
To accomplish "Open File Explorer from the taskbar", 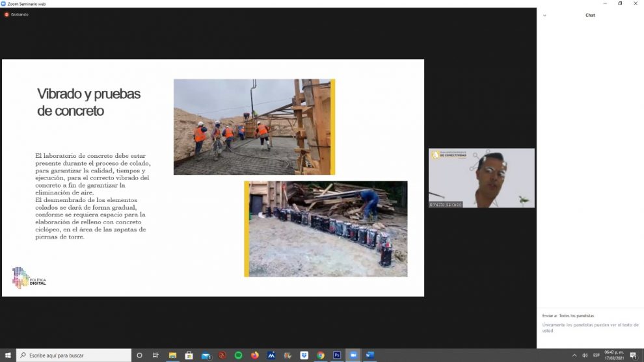I will click(x=172, y=356).
